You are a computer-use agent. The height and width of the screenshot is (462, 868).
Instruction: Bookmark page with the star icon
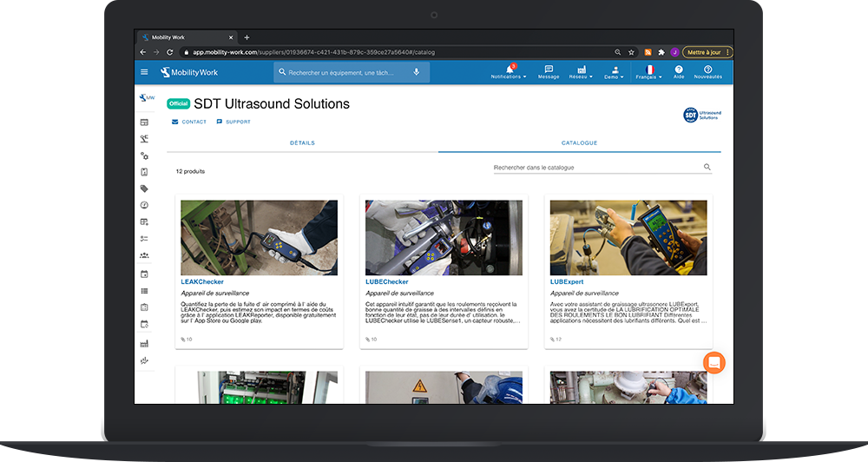[631, 52]
